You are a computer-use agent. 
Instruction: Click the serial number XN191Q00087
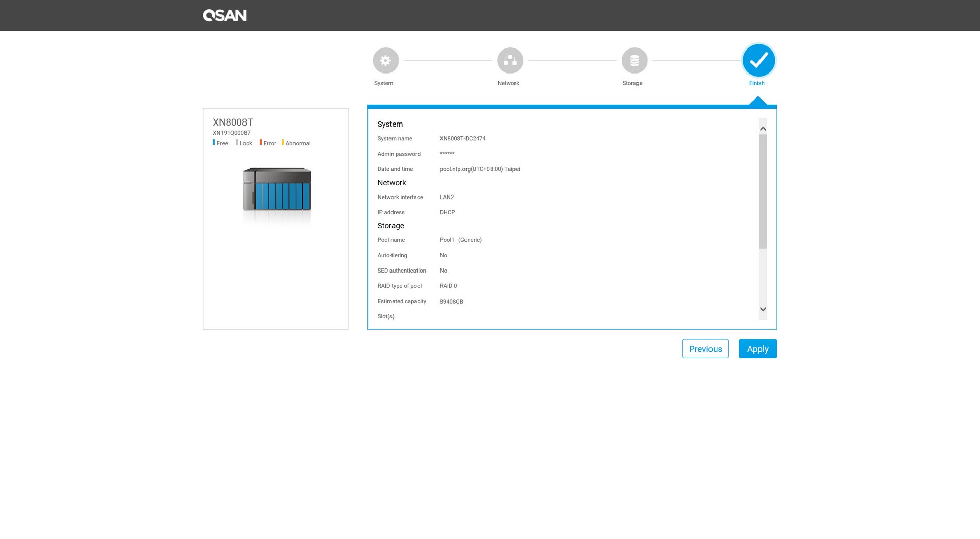click(x=231, y=133)
